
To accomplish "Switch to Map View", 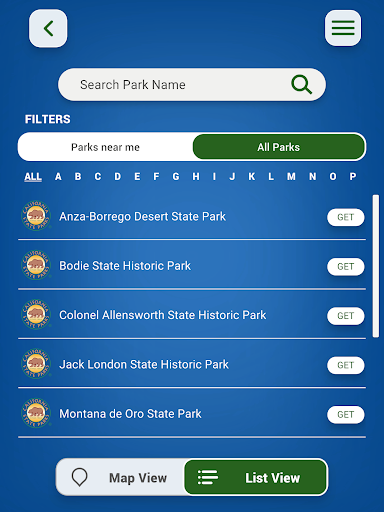I will click(121, 477).
